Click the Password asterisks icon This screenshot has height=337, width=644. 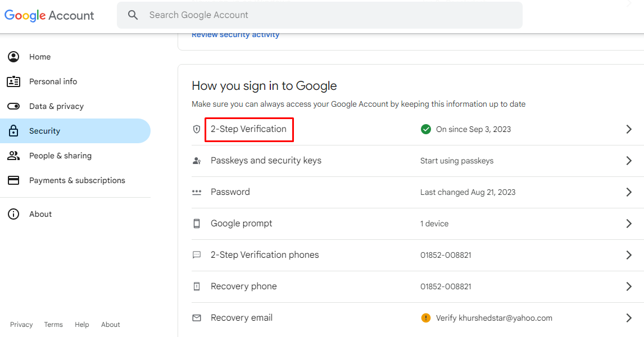[197, 192]
